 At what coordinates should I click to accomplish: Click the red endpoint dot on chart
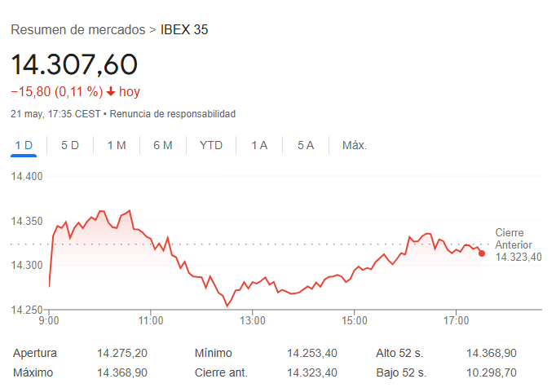pos(482,253)
